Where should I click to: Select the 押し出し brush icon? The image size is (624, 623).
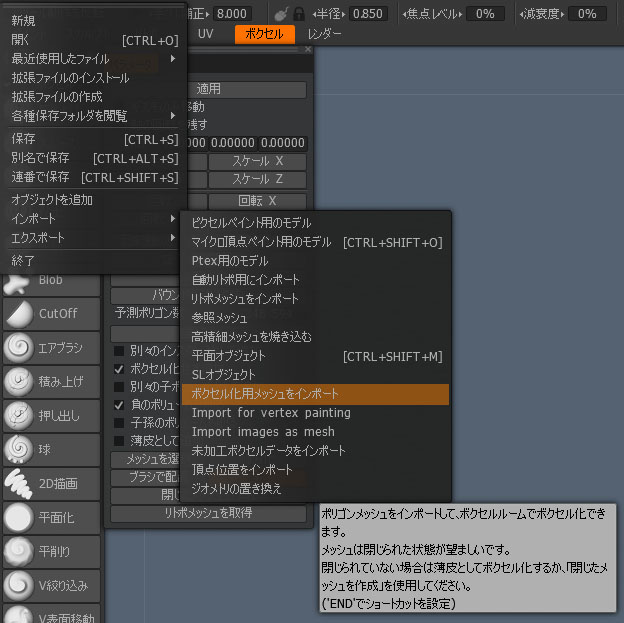(19, 416)
